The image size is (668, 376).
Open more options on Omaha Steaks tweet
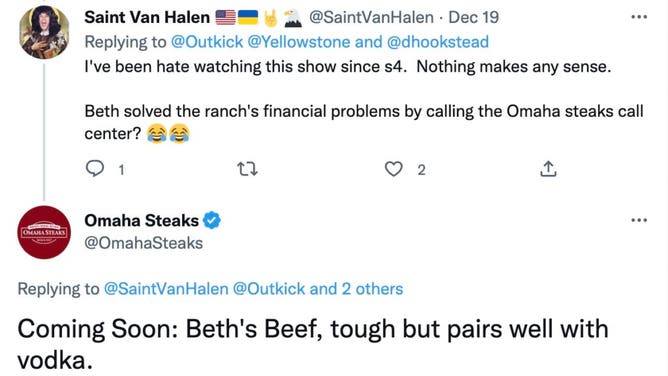click(639, 220)
